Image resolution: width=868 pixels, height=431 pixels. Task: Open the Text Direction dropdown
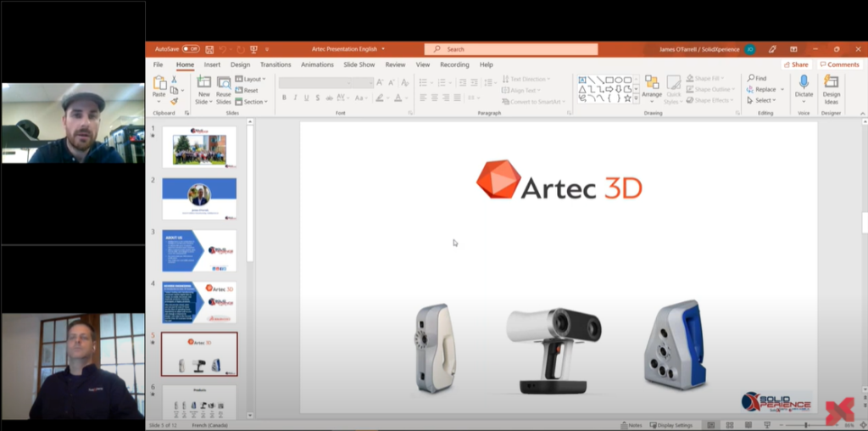pyautogui.click(x=526, y=79)
